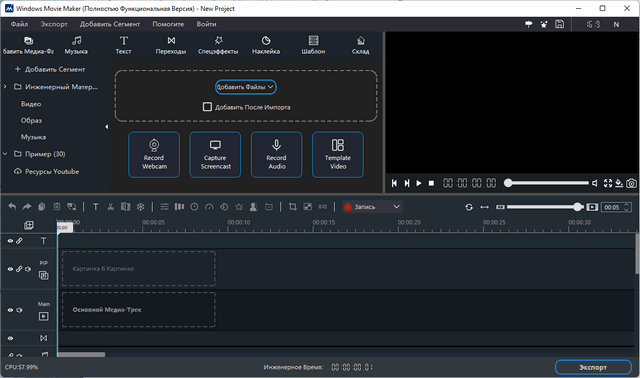Open the Файл menu
This screenshot has height=378, width=640.
(x=19, y=24)
